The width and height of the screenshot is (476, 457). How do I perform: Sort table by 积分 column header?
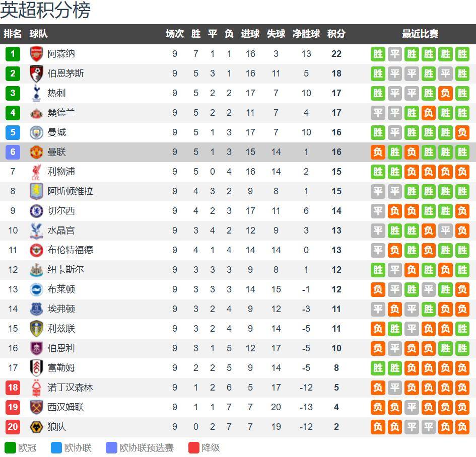(x=336, y=34)
